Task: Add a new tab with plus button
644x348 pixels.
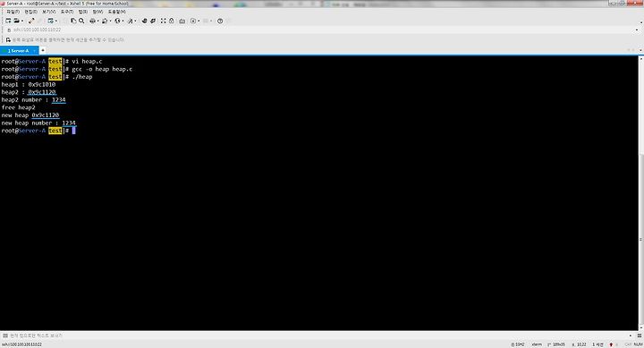Action: click(43, 50)
